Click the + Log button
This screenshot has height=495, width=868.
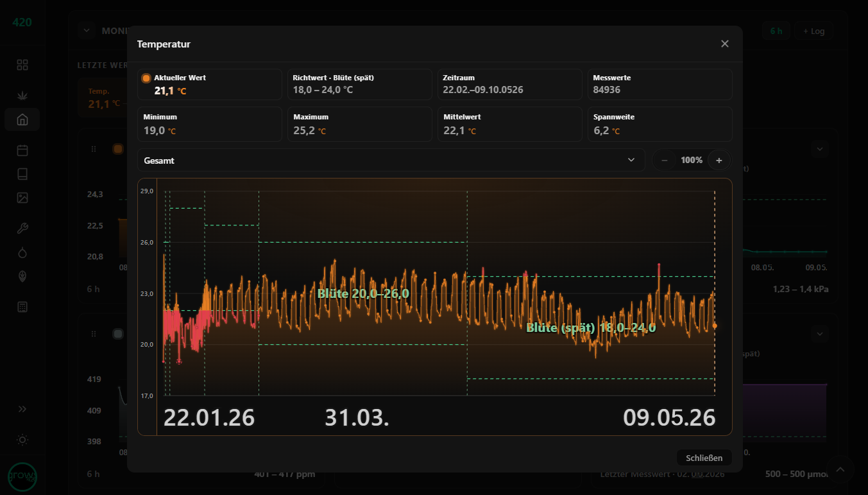click(814, 31)
